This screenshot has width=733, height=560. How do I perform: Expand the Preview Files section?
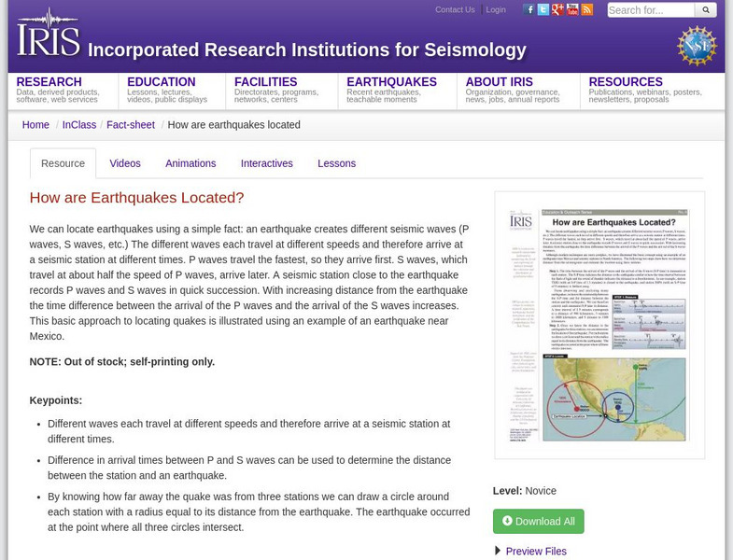535,551
